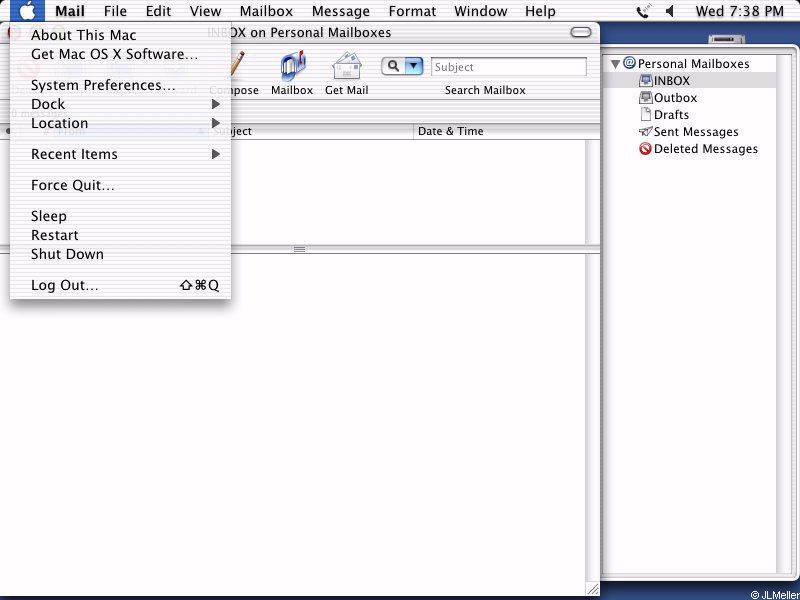Open the Window menu
The image size is (800, 600).
(481, 11)
